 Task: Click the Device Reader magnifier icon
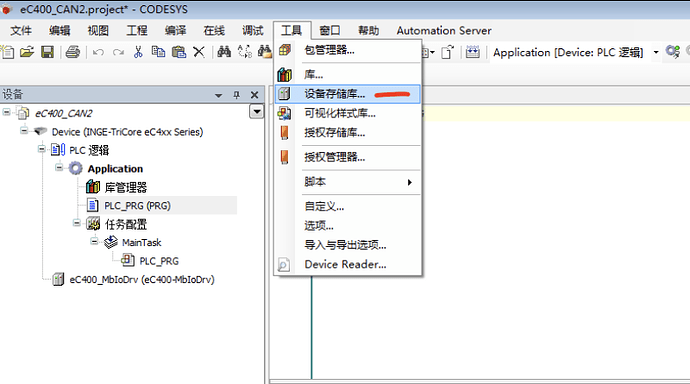[x=284, y=264]
